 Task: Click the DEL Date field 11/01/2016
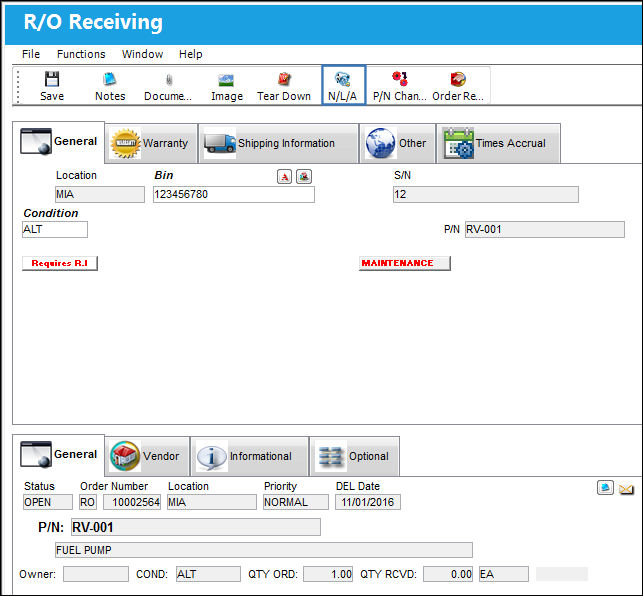[x=368, y=502]
